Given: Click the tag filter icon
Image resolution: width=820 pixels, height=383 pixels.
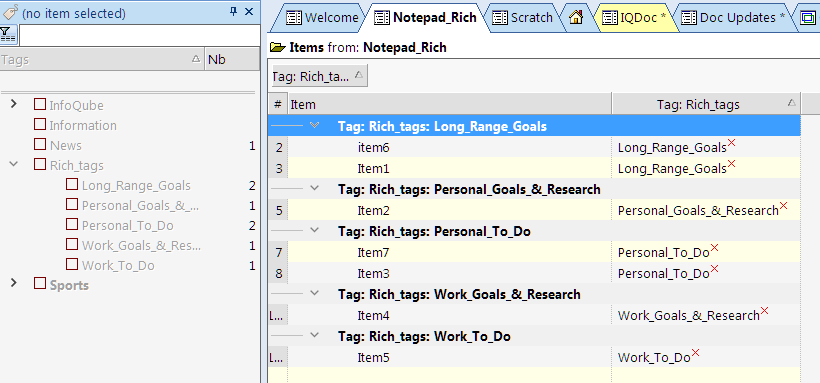Looking at the screenshot, I should pyautogui.click(x=9, y=36).
